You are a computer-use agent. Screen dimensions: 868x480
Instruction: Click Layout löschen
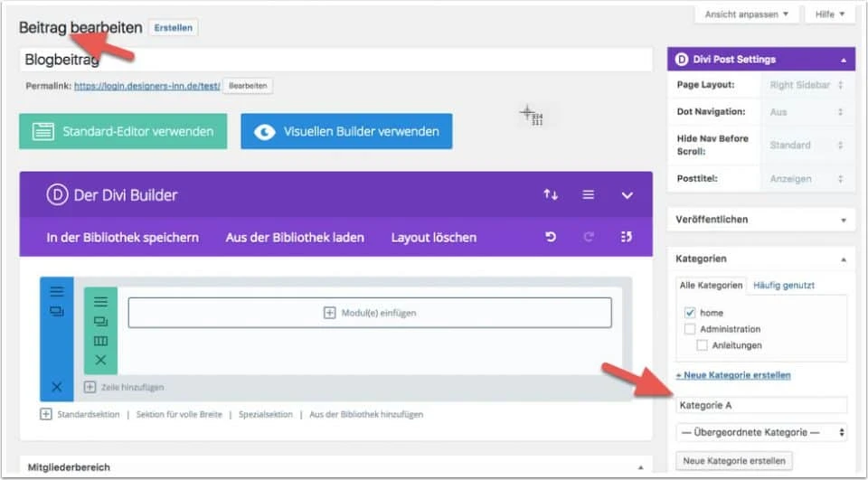434,238
